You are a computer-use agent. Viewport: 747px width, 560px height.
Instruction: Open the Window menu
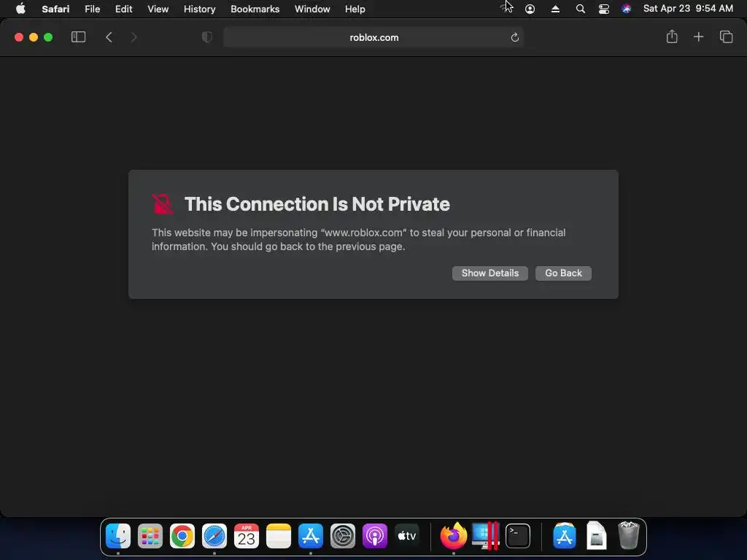(312, 9)
